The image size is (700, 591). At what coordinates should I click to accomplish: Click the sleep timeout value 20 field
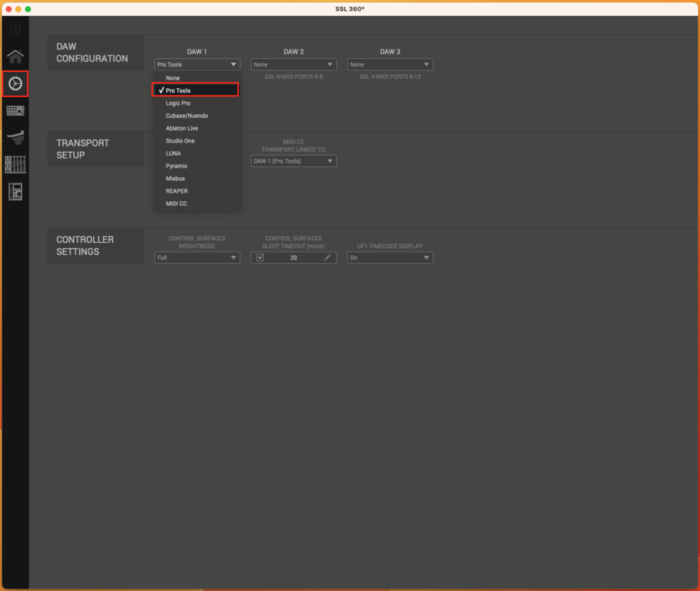click(293, 257)
